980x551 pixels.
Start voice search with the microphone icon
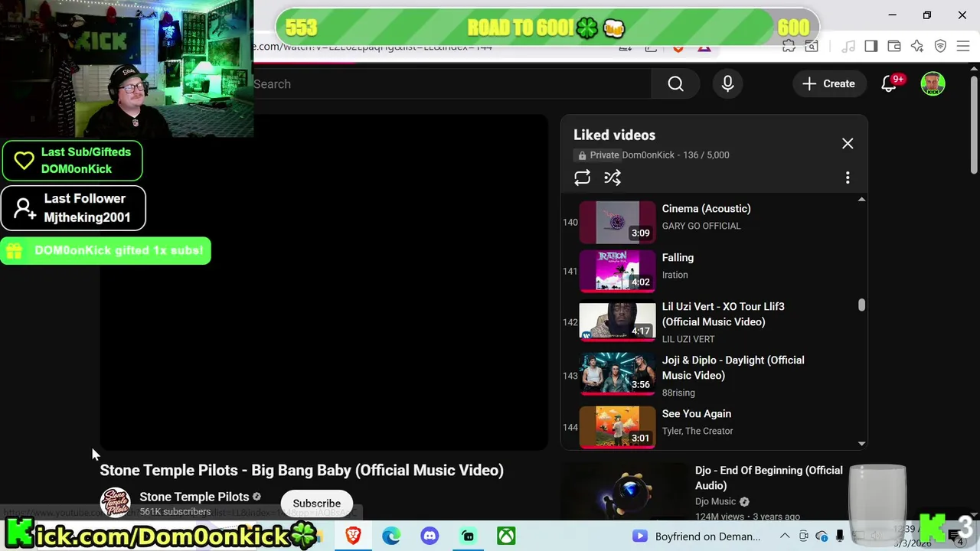tap(727, 84)
